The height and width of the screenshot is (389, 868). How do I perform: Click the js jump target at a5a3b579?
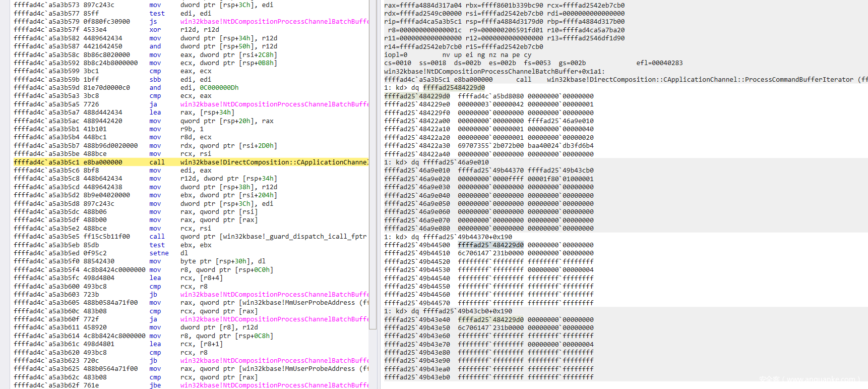(274, 22)
